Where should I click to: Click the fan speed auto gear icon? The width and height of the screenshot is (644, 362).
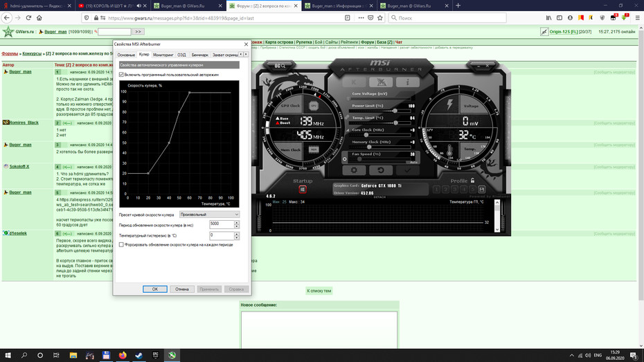click(x=345, y=159)
